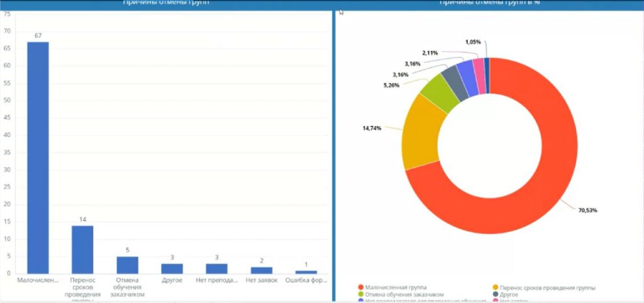644x303 pixels.
Task: Select the violet-blue donut segment
Action: tap(468, 77)
